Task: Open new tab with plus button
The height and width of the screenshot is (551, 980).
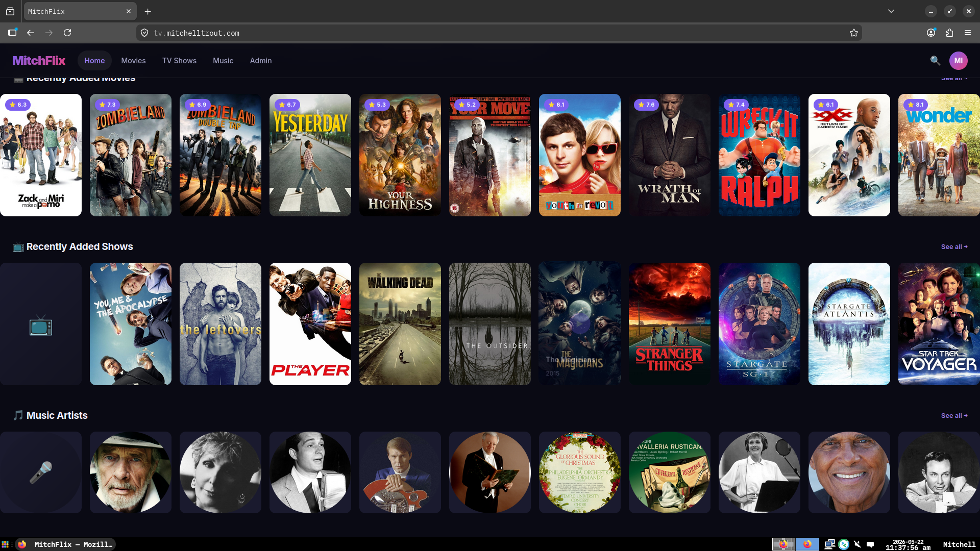Action: (148, 11)
